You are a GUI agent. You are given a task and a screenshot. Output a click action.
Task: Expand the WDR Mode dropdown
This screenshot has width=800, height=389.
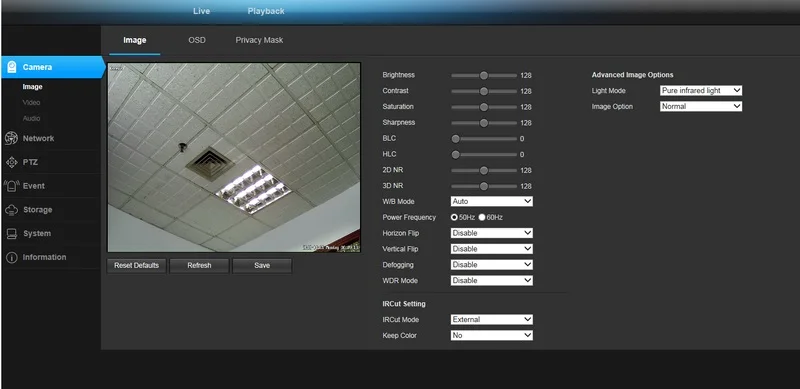tap(492, 281)
